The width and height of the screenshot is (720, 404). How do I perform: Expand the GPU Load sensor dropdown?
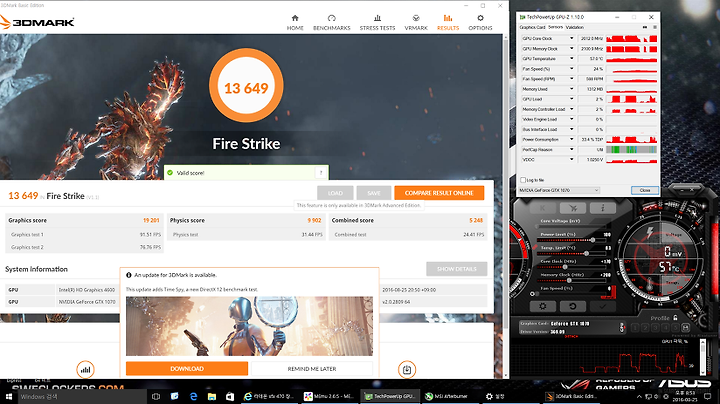pyautogui.click(x=572, y=99)
